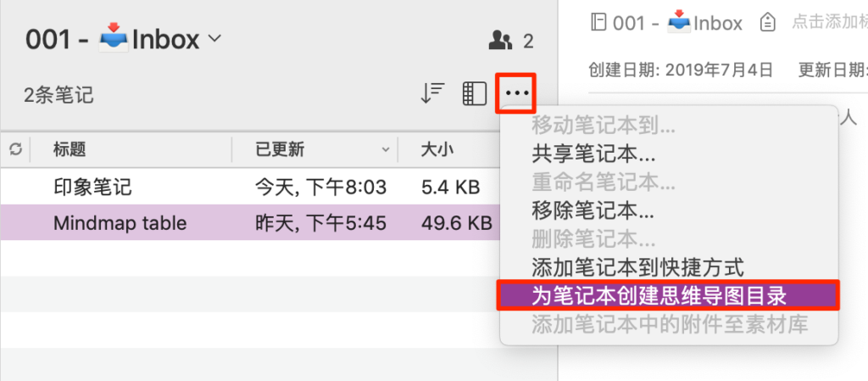868x381 pixels.
Task: Click the 点击添加标签 tag field
Action: [x=829, y=23]
